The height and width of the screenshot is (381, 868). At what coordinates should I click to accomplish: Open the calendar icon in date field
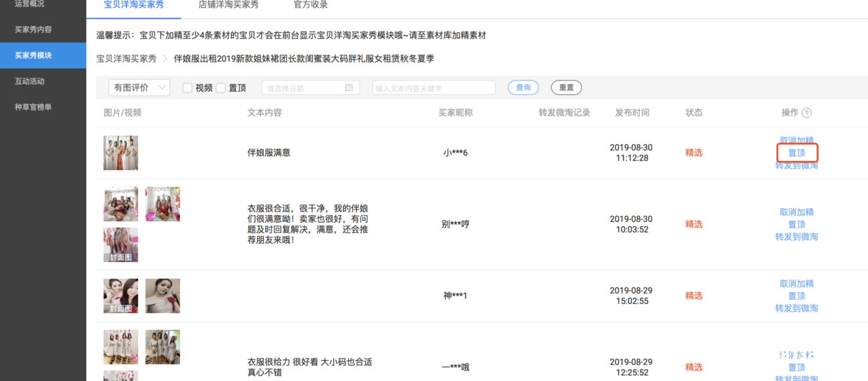coord(349,88)
